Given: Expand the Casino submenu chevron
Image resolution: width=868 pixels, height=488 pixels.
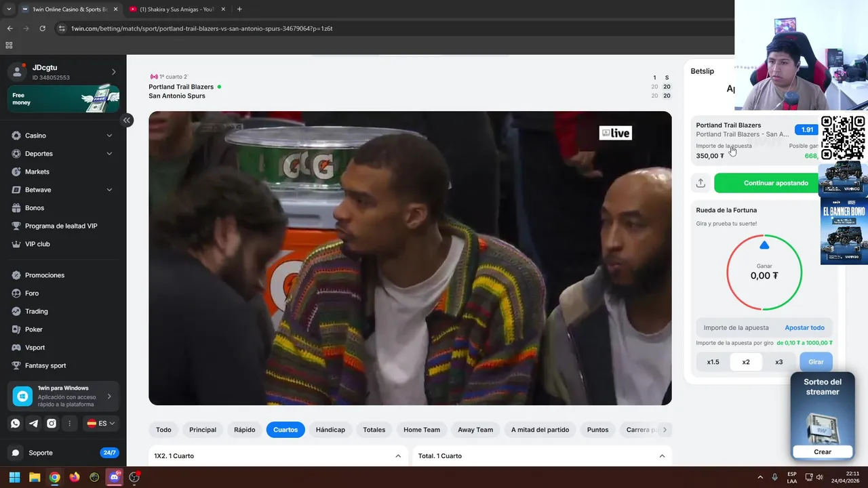Looking at the screenshot, I should [109, 136].
